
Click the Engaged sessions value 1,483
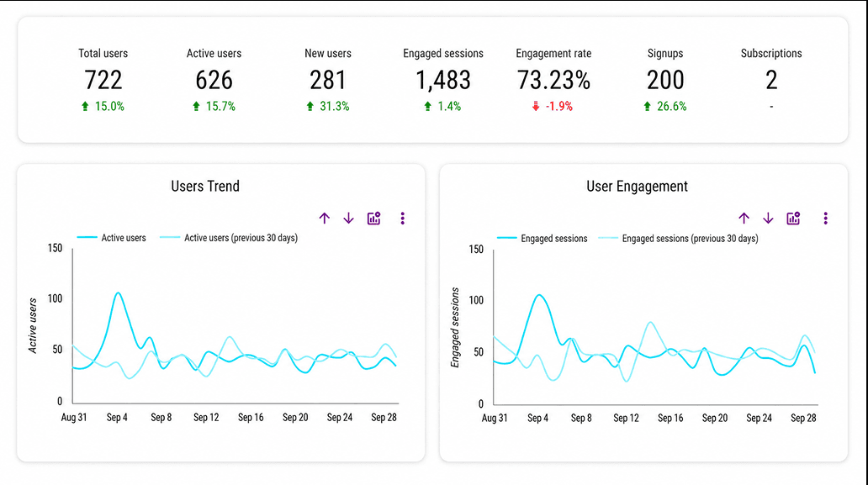pyautogui.click(x=443, y=80)
